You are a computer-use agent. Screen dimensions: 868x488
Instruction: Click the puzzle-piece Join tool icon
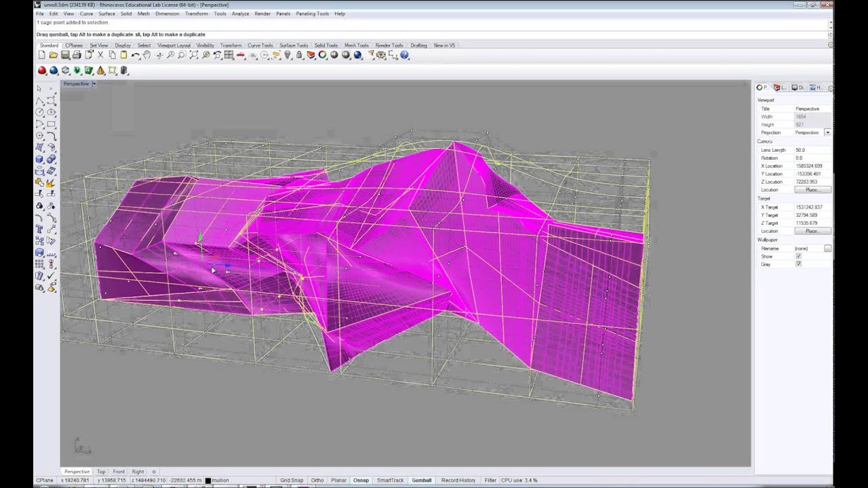[39, 182]
